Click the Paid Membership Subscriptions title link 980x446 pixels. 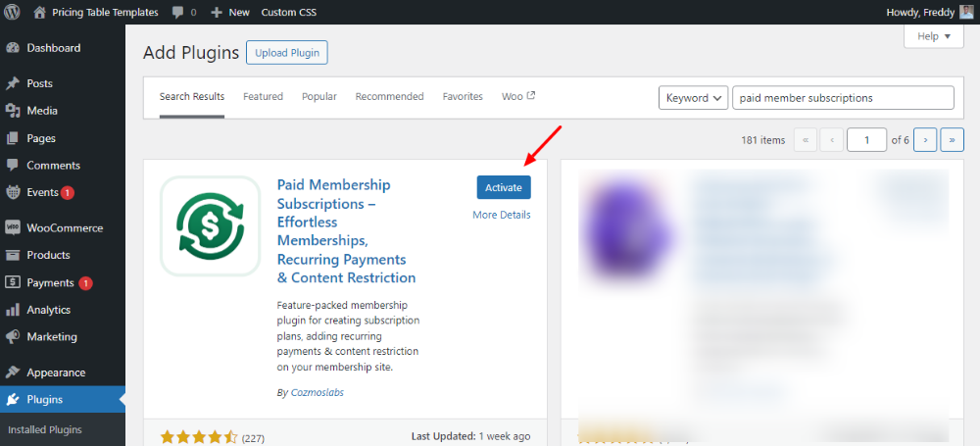346,230
